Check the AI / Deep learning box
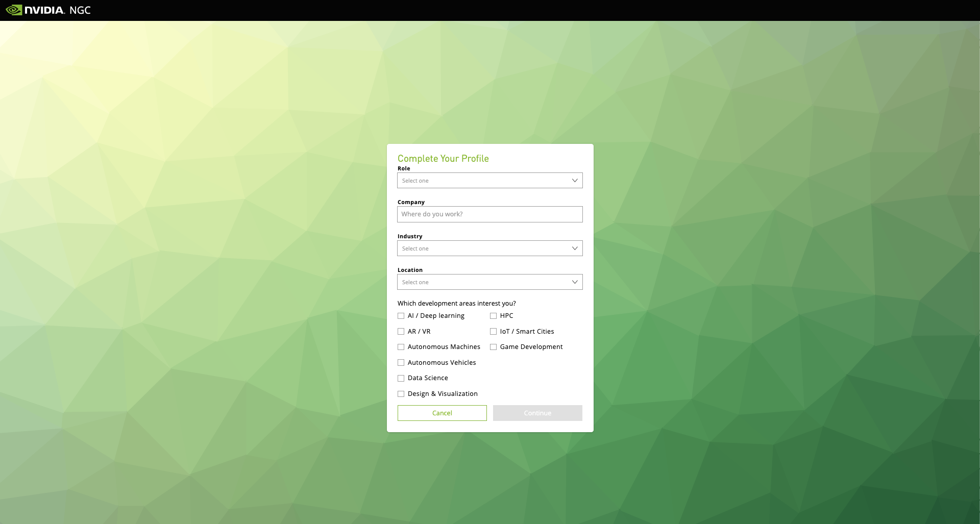The width and height of the screenshot is (980, 524). [401, 316]
